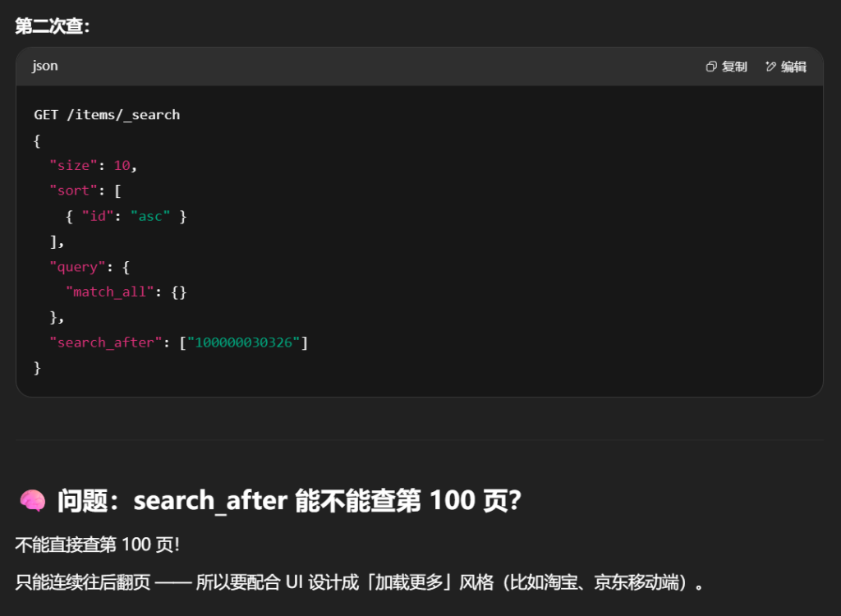Click the search_after 能不能查第 100 页 heading
This screenshot has width=841, height=616.
pyautogui.click(x=288, y=500)
